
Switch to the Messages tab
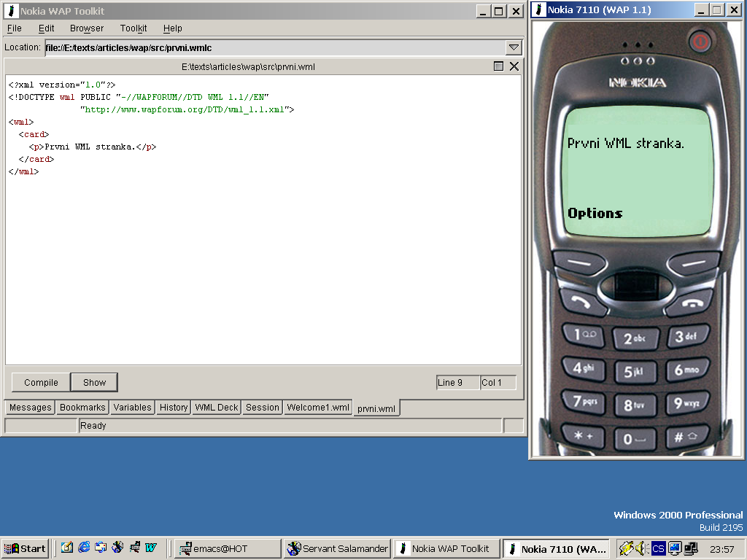pos(30,408)
